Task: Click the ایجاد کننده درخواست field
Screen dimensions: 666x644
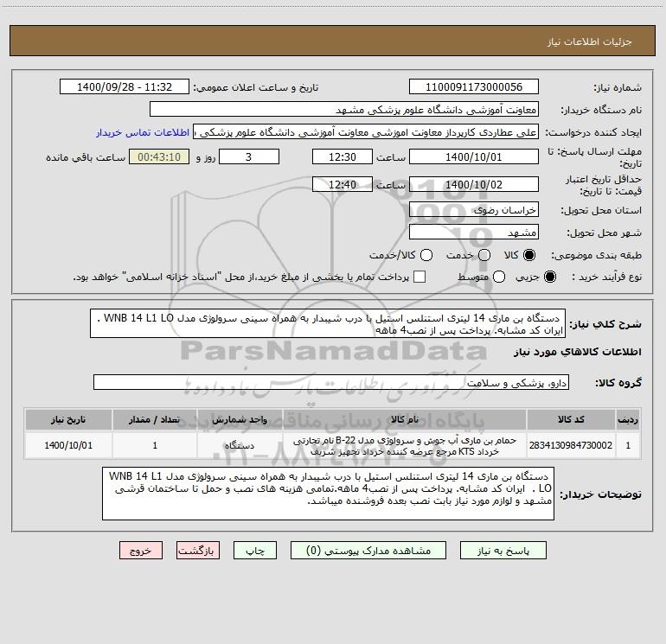Action: click(x=366, y=132)
